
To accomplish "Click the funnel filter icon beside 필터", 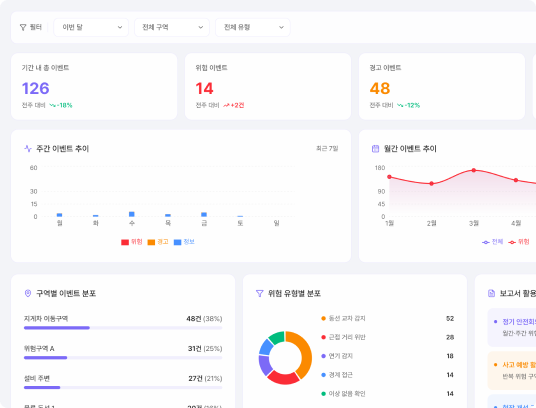I will [23, 27].
